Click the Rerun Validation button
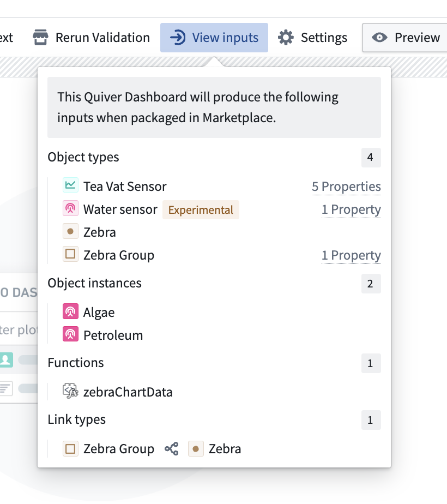 tap(92, 38)
